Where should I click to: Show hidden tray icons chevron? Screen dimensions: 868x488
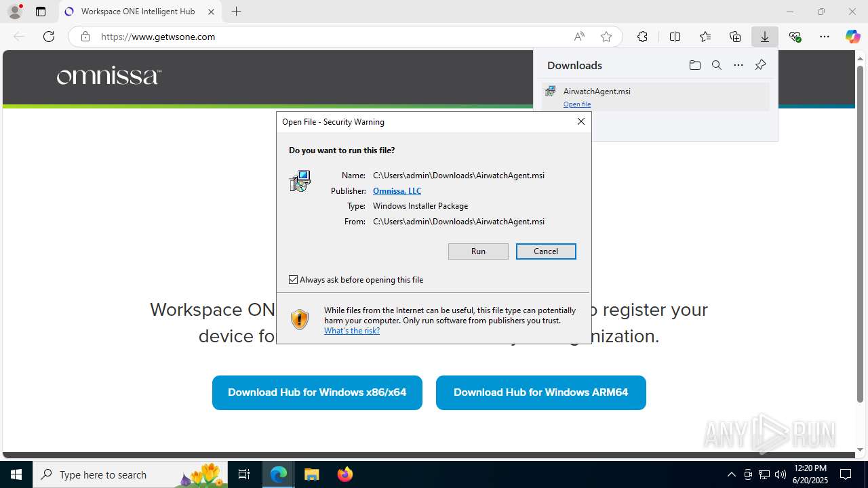(x=731, y=474)
